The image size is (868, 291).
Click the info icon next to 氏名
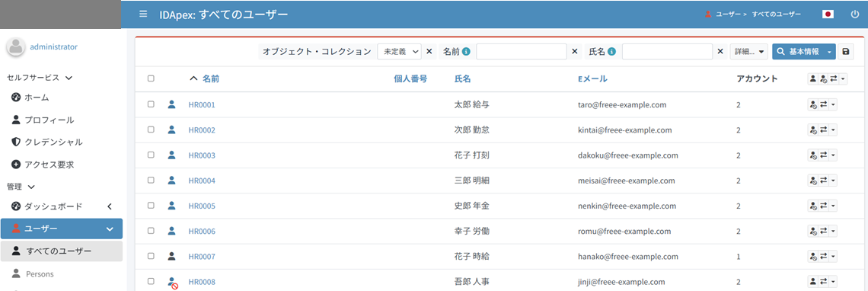coord(611,52)
